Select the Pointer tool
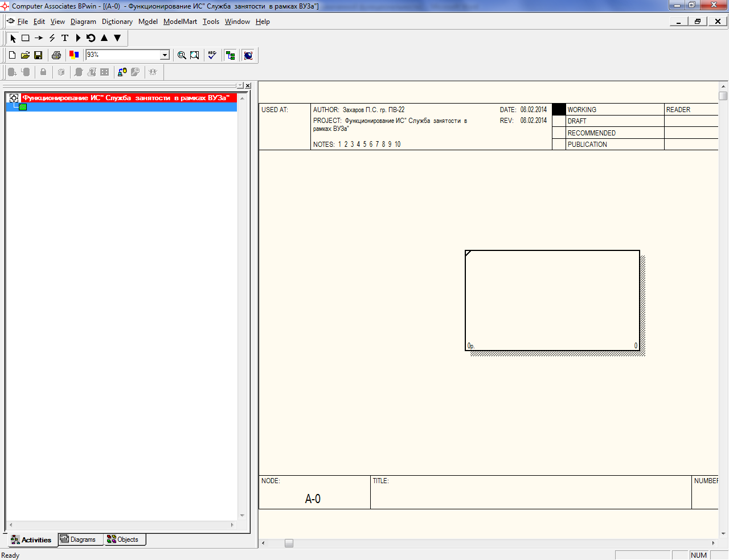 click(x=13, y=38)
